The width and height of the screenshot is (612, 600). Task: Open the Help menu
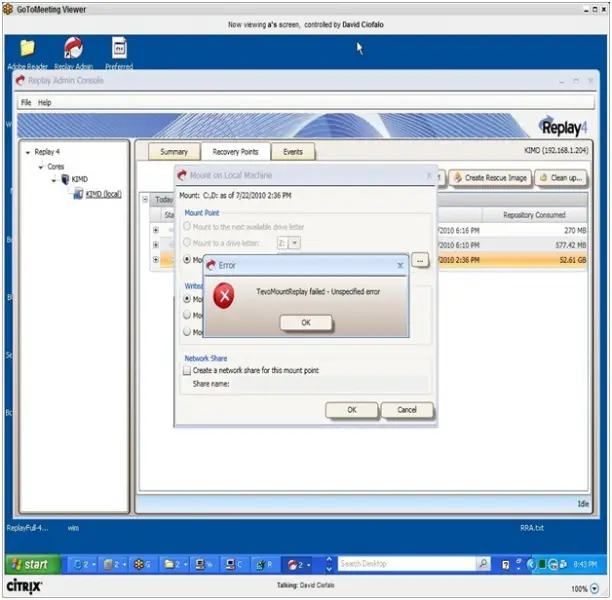point(44,102)
